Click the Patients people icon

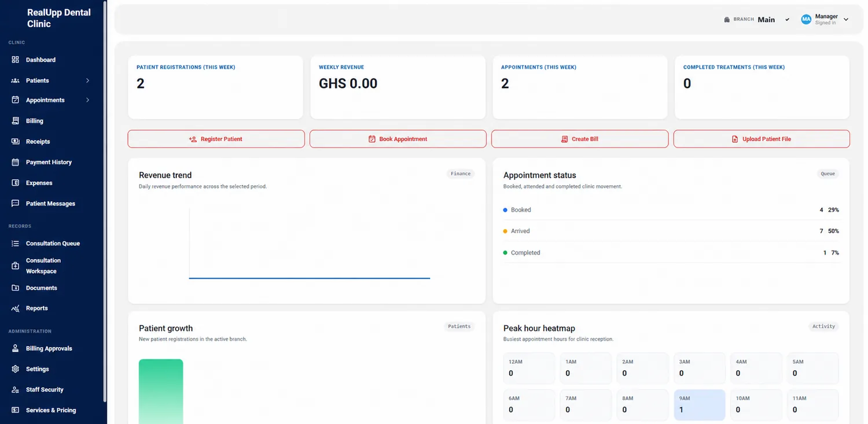coord(16,80)
